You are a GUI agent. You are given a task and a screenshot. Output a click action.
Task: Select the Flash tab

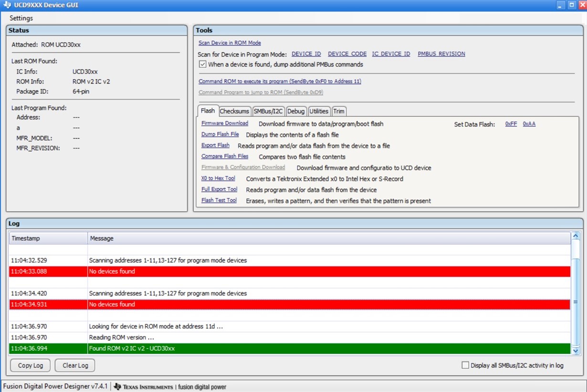(208, 111)
